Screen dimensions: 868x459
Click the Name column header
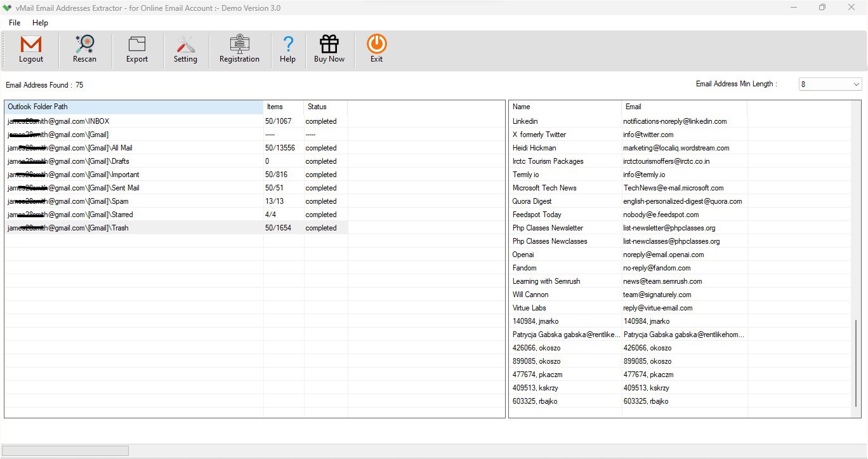(x=565, y=107)
